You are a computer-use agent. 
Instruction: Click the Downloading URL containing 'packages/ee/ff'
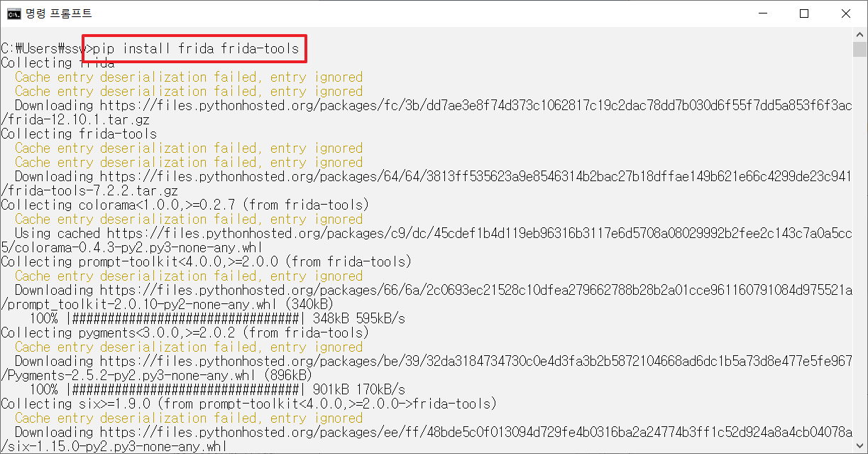(x=433, y=432)
